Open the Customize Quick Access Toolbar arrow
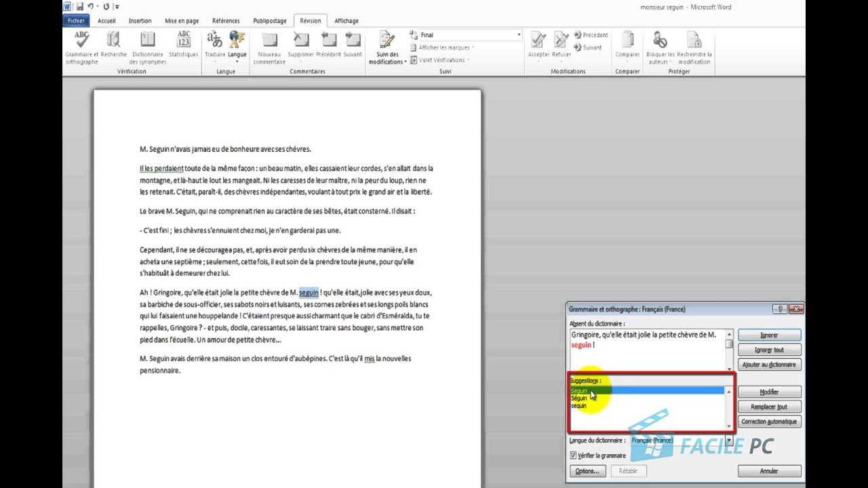868x488 pixels. point(117,7)
